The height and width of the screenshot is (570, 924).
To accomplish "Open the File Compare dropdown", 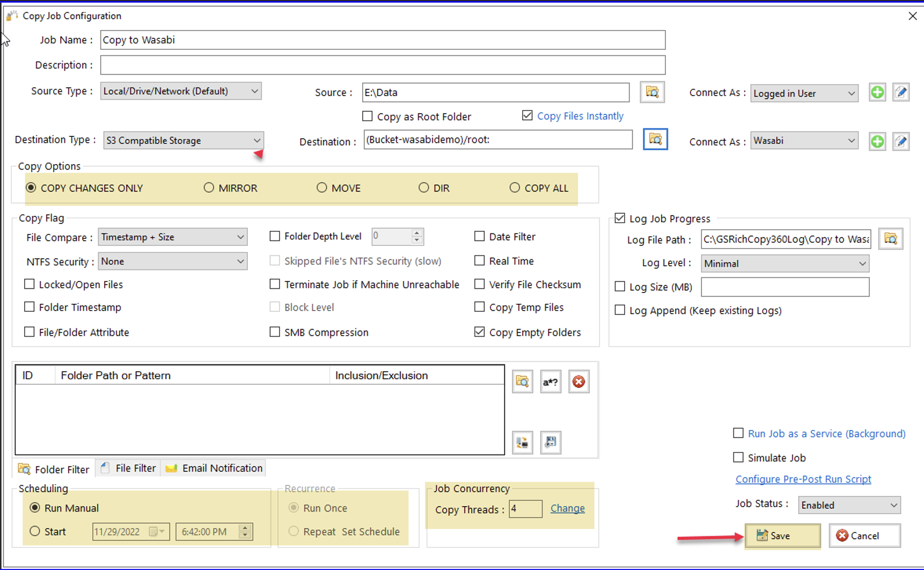I will (173, 237).
